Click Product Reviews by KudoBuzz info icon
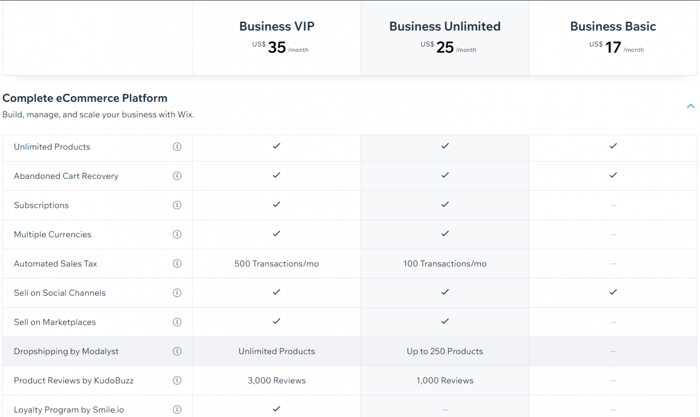 click(x=177, y=380)
